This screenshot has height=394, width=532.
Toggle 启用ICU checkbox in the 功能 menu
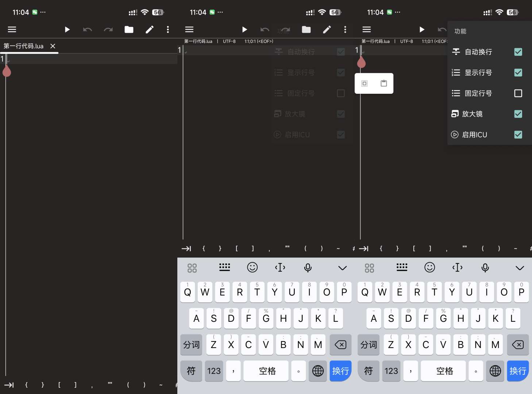click(518, 135)
